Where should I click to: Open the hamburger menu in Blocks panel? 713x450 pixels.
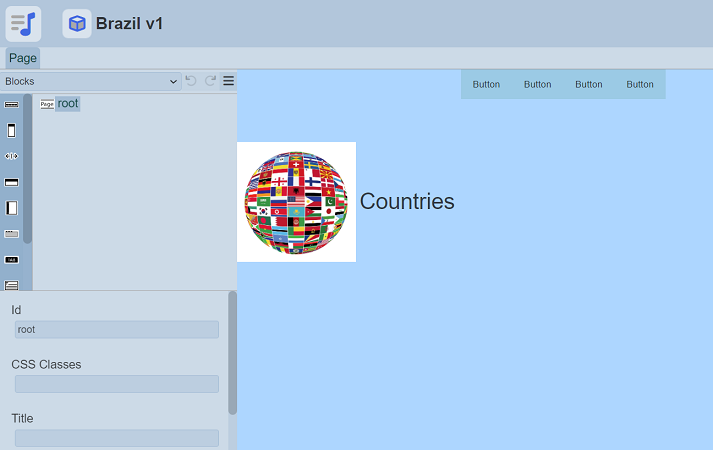(228, 81)
